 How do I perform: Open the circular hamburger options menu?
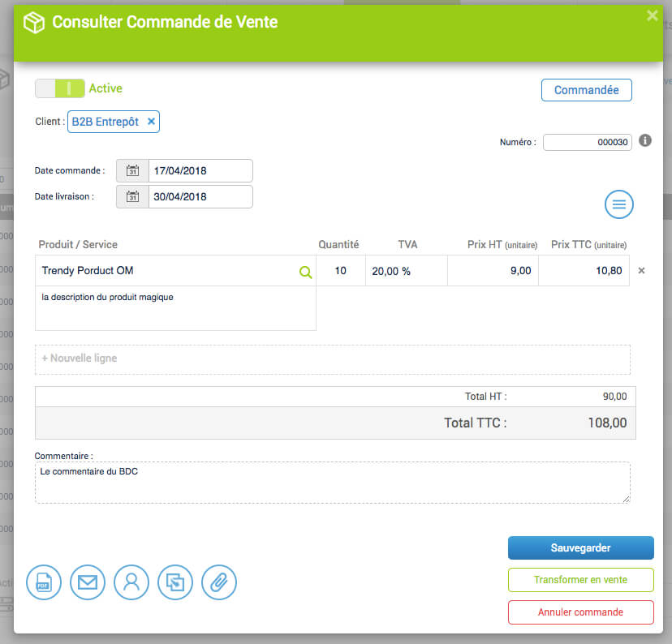coord(618,204)
